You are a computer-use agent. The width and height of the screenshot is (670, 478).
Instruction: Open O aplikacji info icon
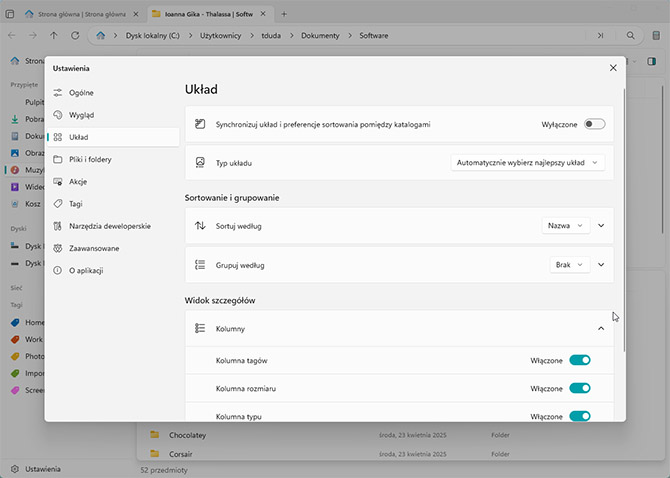pyautogui.click(x=59, y=270)
